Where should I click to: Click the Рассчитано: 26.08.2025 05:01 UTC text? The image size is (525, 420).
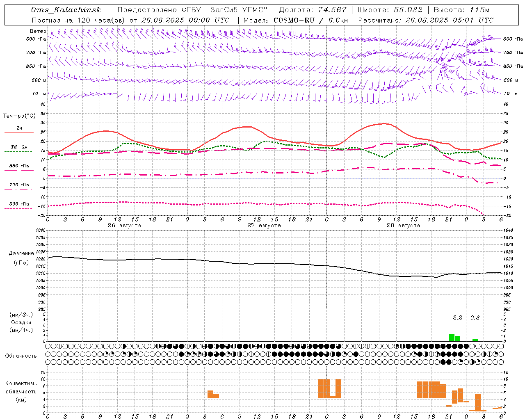click(x=426, y=20)
